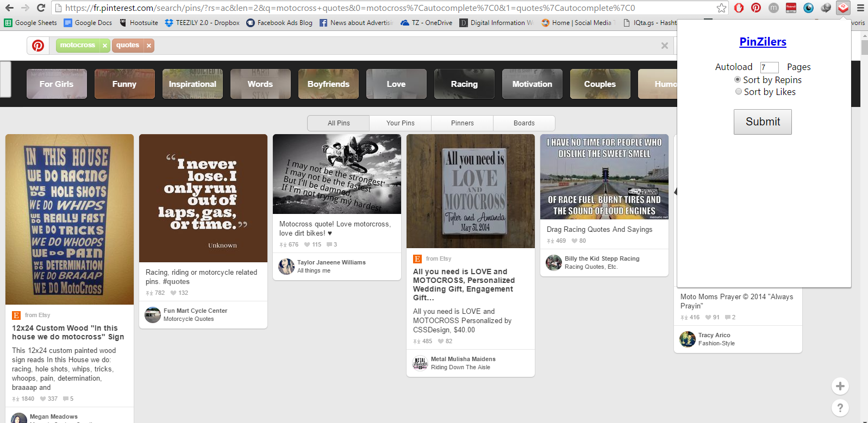The width and height of the screenshot is (868, 423).
Task: Bookmark this page with star icon
Action: 721,8
